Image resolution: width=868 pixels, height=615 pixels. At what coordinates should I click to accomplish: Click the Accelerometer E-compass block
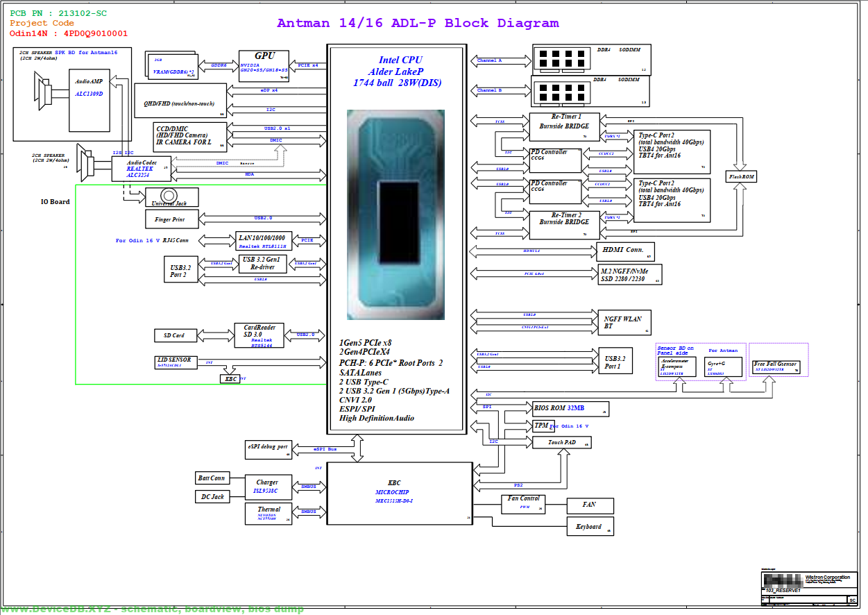click(x=679, y=367)
